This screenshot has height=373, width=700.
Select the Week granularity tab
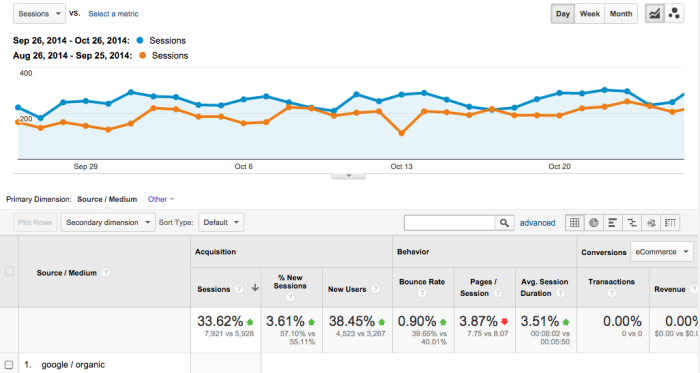590,14
